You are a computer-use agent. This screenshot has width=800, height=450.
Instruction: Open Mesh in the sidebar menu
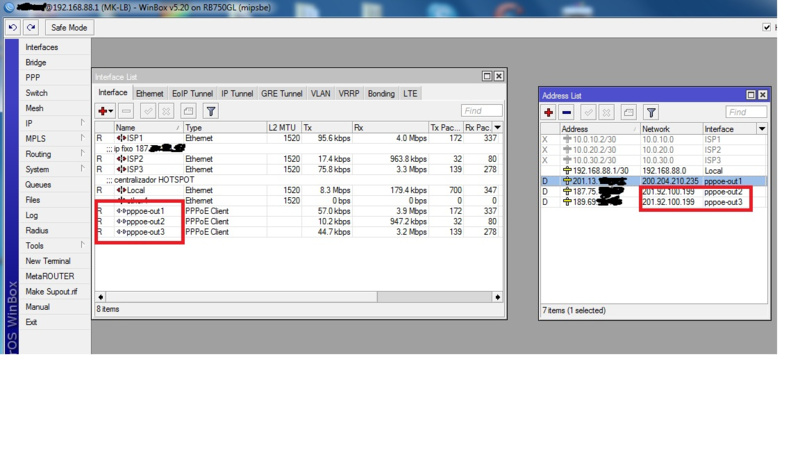coord(34,108)
